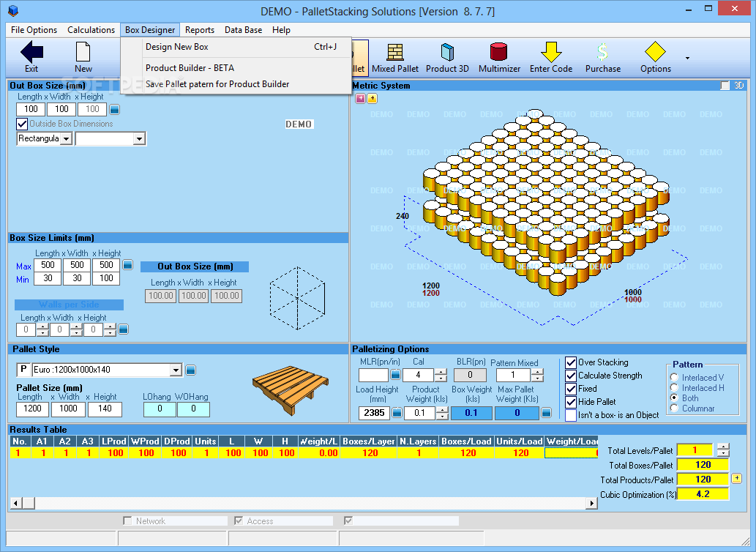Screen dimensions: 756x552
Task: Click the Max Length limit field 500
Action: pos(48,265)
